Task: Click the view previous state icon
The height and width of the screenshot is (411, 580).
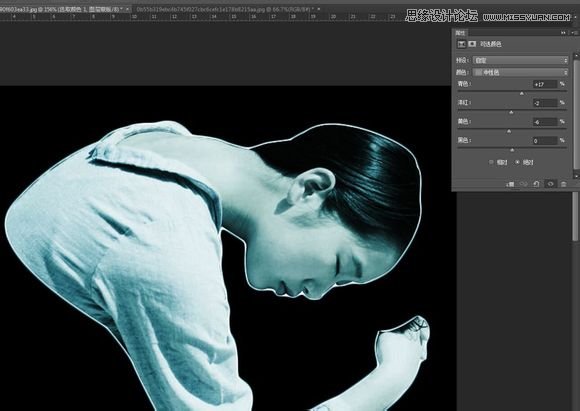Action: 523,184
